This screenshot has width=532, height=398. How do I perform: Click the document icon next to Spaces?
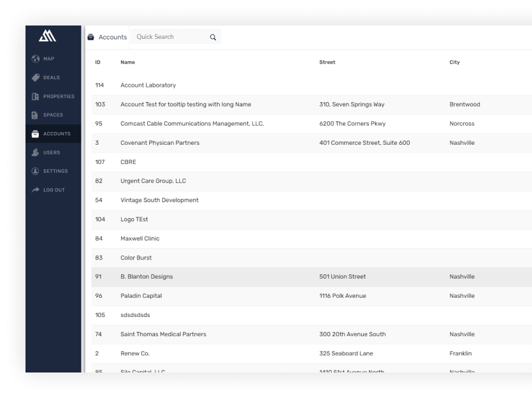click(x=36, y=115)
